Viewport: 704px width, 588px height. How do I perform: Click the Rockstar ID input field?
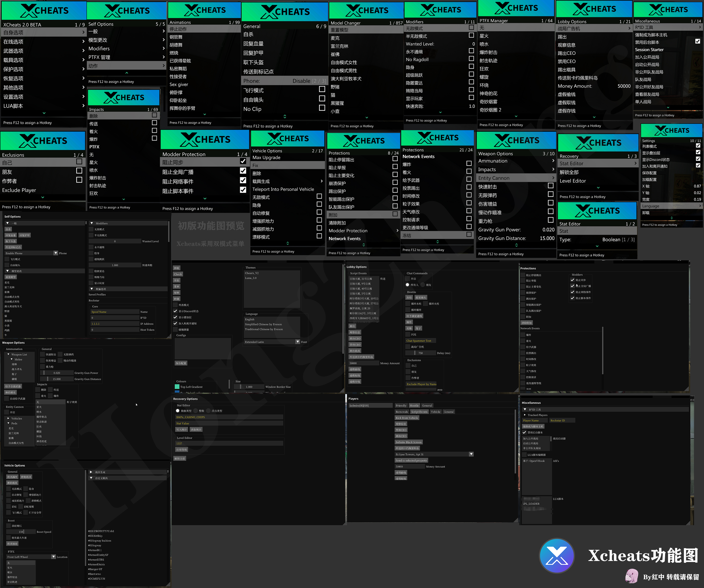[562, 420]
